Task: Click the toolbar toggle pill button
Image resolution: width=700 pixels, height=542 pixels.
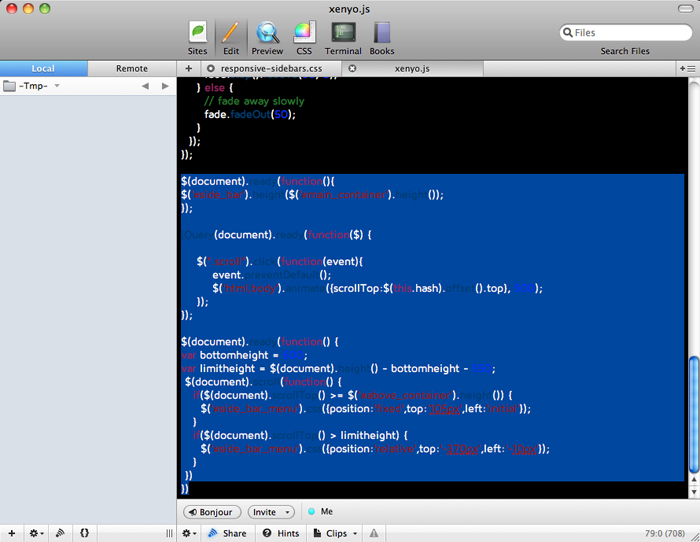Action: coord(685,8)
